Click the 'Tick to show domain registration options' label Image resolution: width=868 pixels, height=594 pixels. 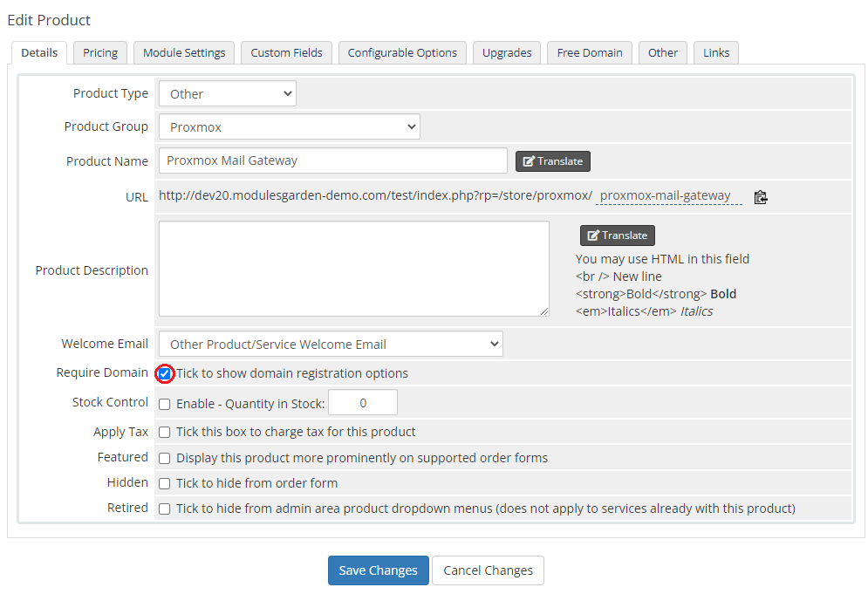[291, 373]
